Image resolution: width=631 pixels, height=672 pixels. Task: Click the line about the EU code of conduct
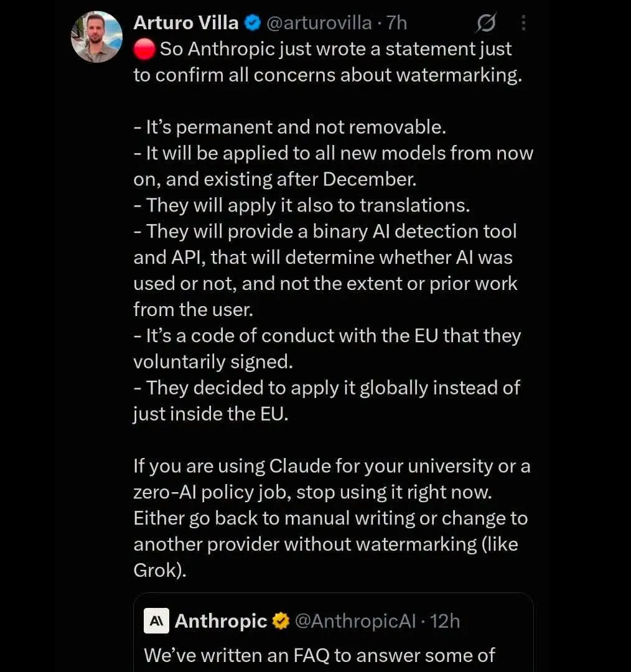[x=327, y=349]
